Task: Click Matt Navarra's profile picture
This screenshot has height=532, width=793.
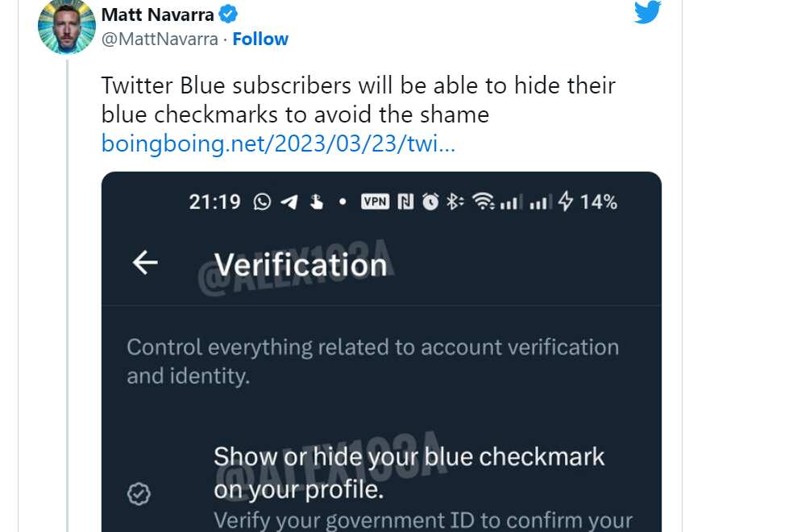Action: [x=68, y=27]
